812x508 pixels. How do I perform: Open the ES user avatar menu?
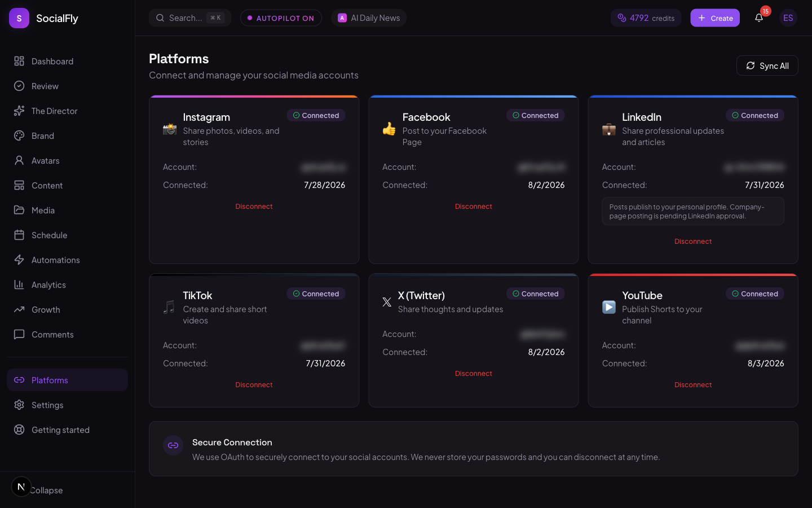(x=788, y=18)
